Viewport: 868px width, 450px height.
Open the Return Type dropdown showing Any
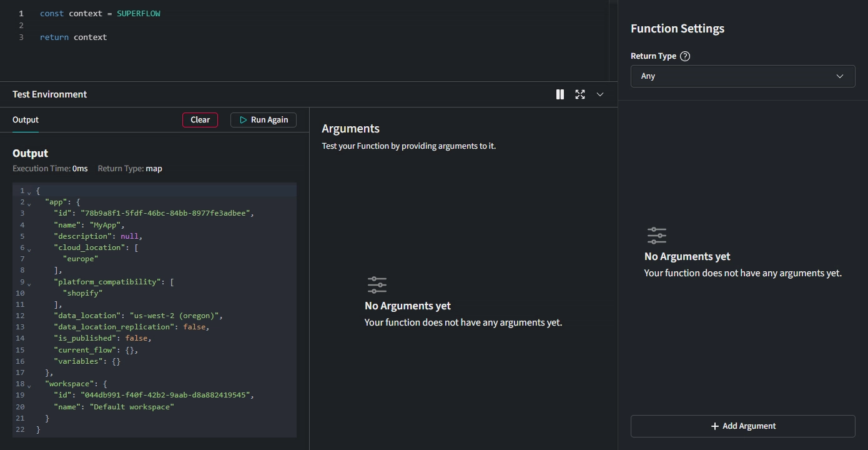point(742,76)
